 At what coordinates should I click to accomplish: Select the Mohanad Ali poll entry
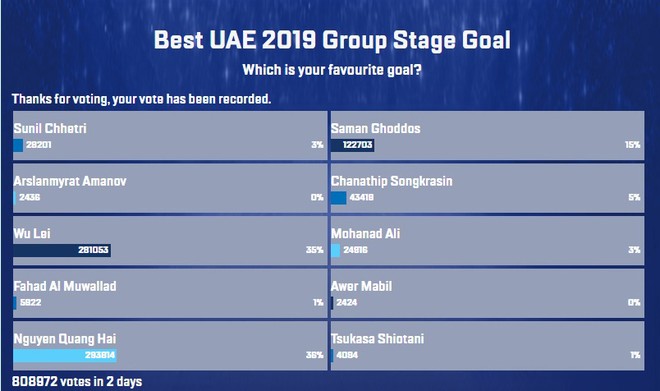[x=487, y=241]
